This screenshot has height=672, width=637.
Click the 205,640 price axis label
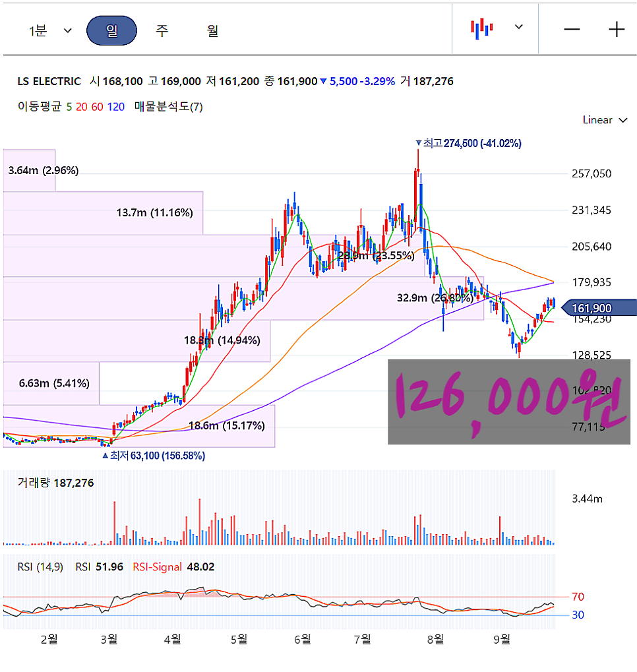[x=591, y=247]
